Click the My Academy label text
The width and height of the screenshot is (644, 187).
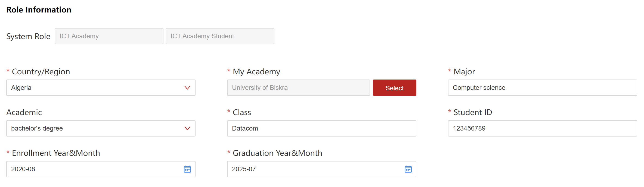click(x=256, y=72)
